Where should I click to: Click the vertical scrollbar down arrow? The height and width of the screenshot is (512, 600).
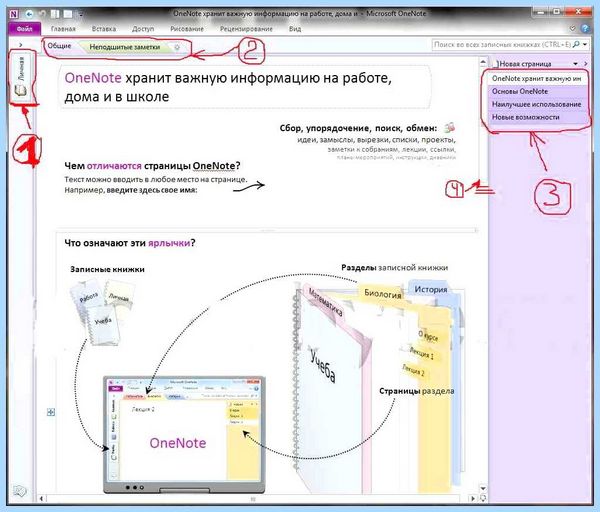[483, 489]
